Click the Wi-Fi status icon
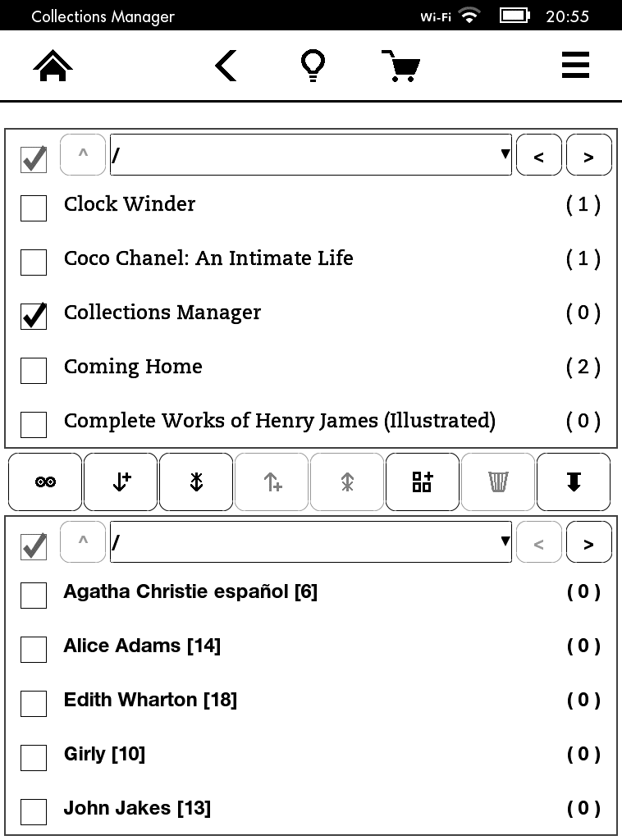This screenshot has width=622, height=840. point(469,16)
